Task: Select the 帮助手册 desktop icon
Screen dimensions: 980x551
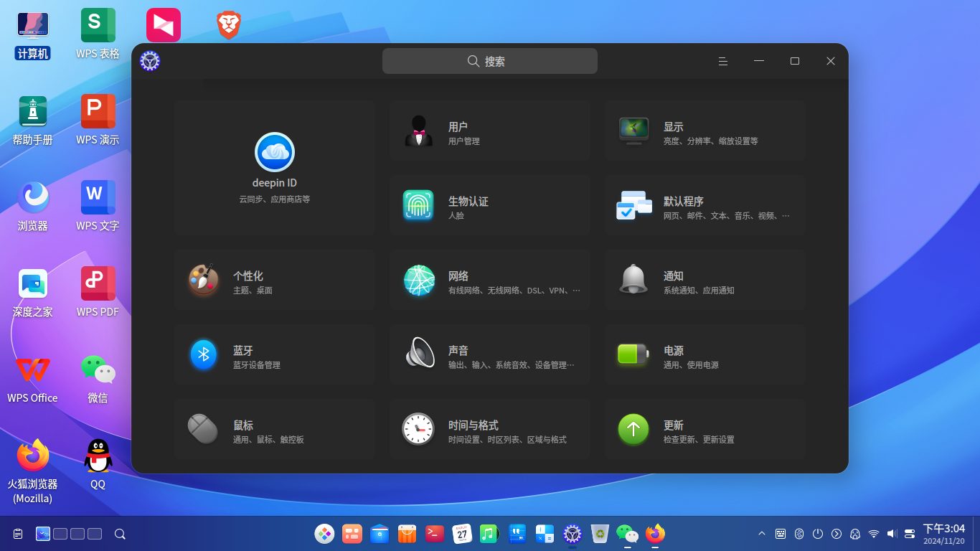Action: click(x=33, y=120)
